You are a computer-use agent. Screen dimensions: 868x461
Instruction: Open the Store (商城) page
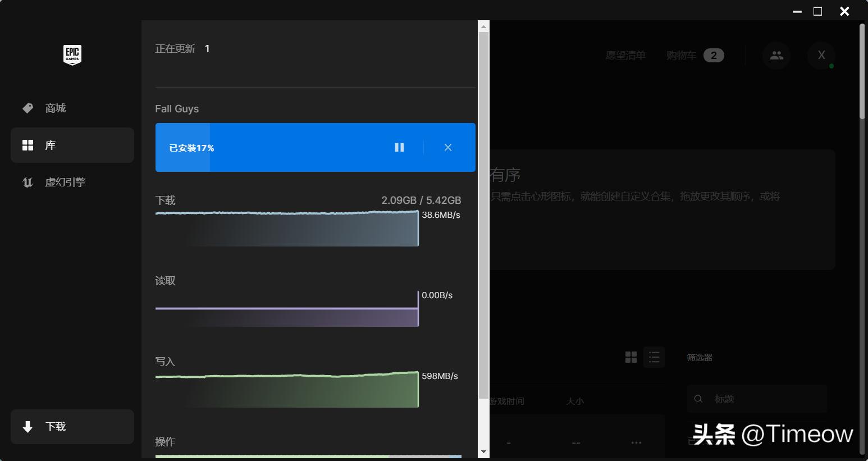click(x=55, y=108)
